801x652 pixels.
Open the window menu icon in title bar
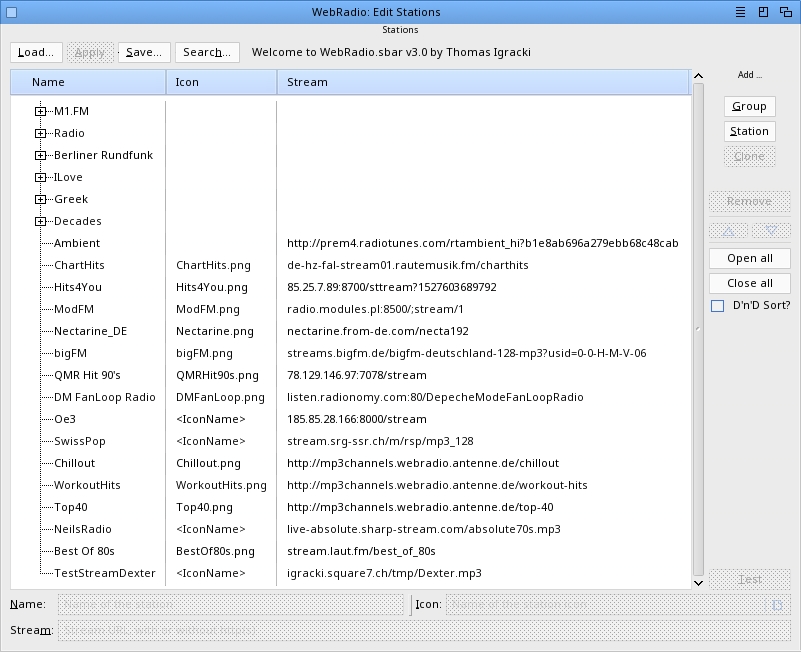(740, 12)
